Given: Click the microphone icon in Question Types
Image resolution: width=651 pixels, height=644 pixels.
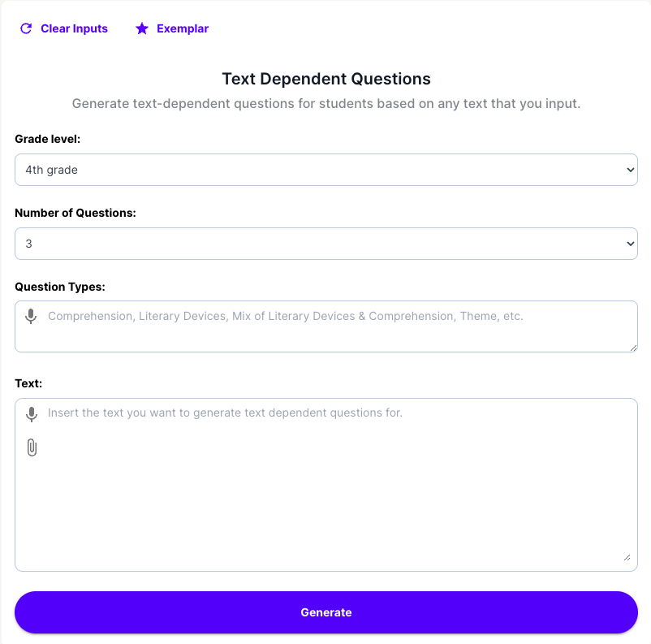Looking at the screenshot, I should point(31,316).
